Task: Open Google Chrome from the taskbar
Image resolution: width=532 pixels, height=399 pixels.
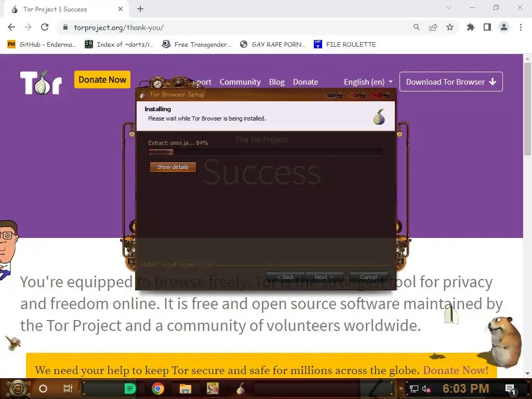Action: pos(158,389)
